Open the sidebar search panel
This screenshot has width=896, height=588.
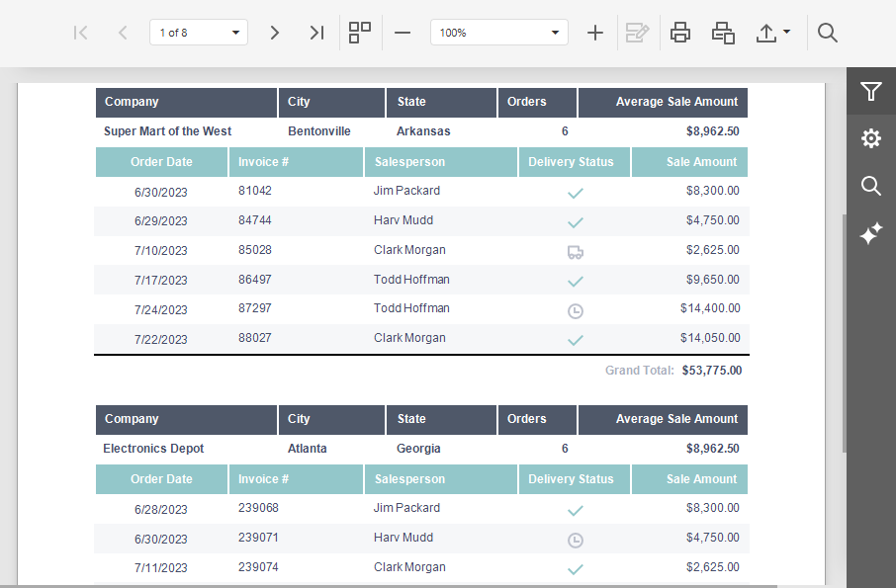click(871, 186)
